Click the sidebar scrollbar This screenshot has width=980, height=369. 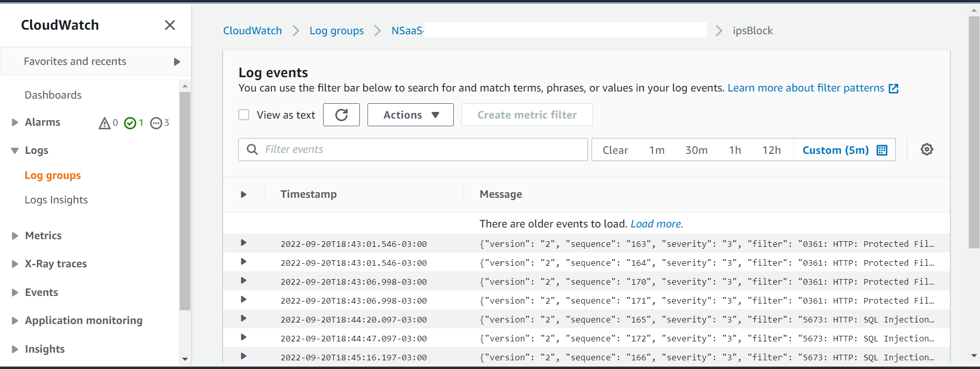click(185, 201)
